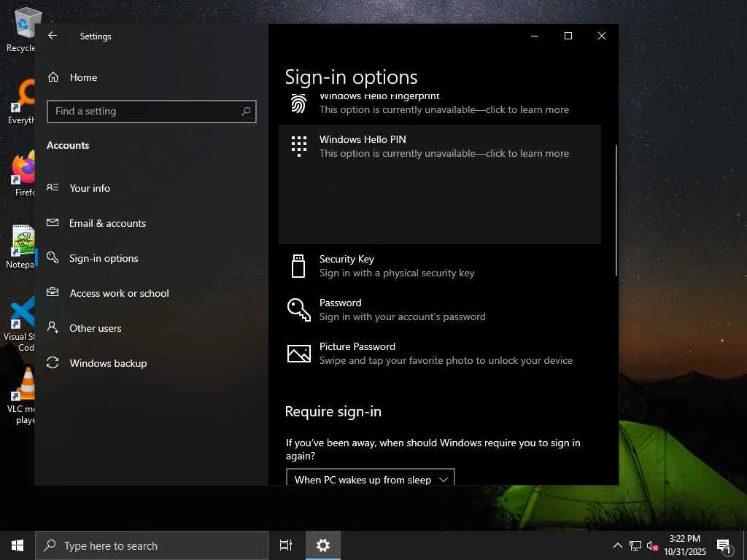This screenshot has width=747, height=560.
Task: Click the Your info person icon
Action: pos(53,187)
